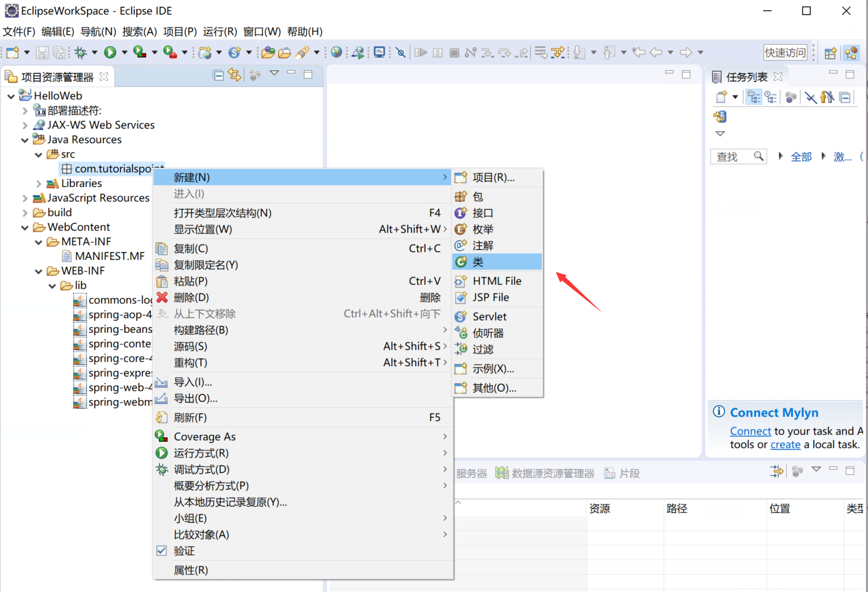The width and height of the screenshot is (868, 592).
Task: Enable the 验证 checkbox in context menu
Action: click(162, 551)
